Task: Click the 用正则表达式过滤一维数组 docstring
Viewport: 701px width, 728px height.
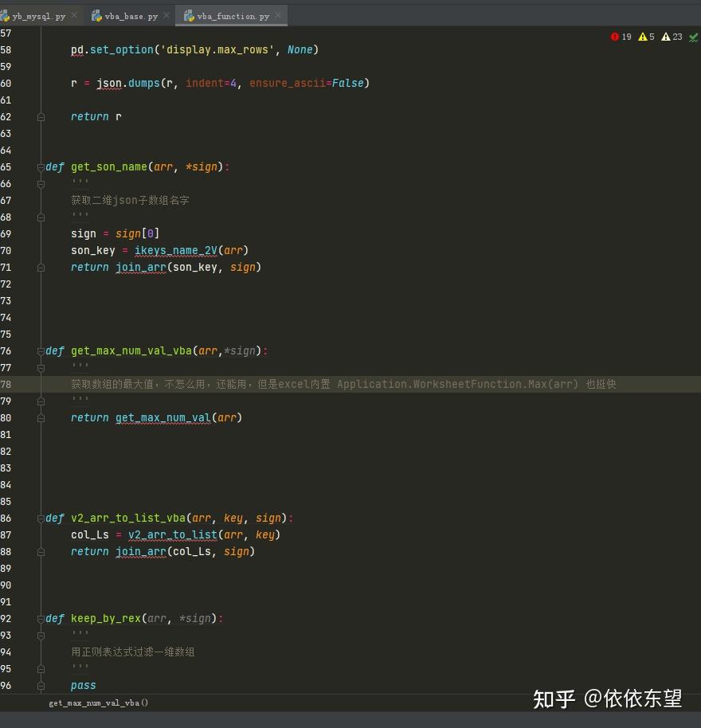Action: click(x=133, y=652)
